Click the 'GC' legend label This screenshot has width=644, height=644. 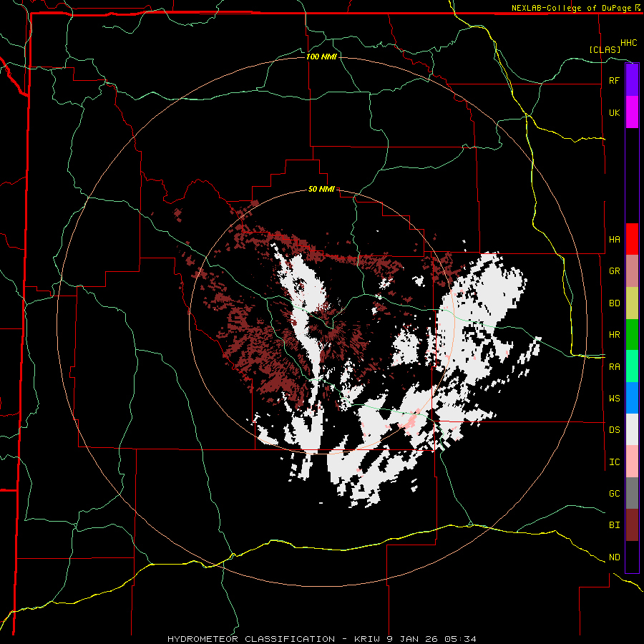tap(614, 494)
